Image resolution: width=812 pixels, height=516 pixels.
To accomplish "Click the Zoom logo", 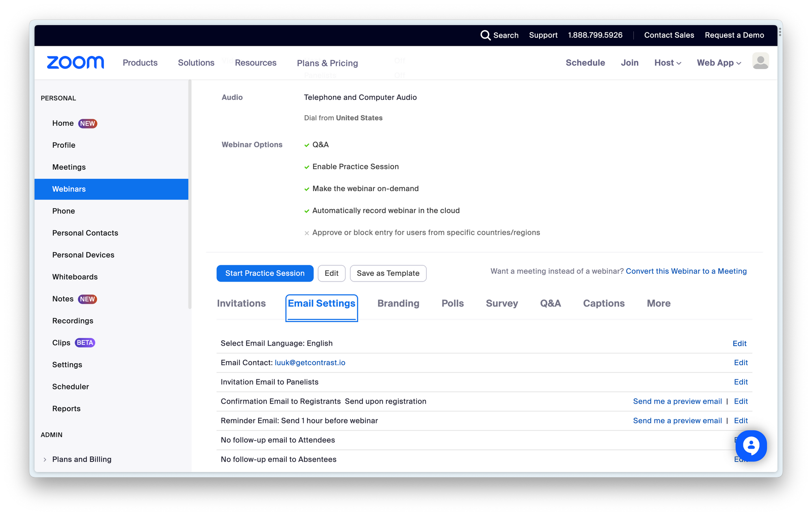I will pos(76,62).
